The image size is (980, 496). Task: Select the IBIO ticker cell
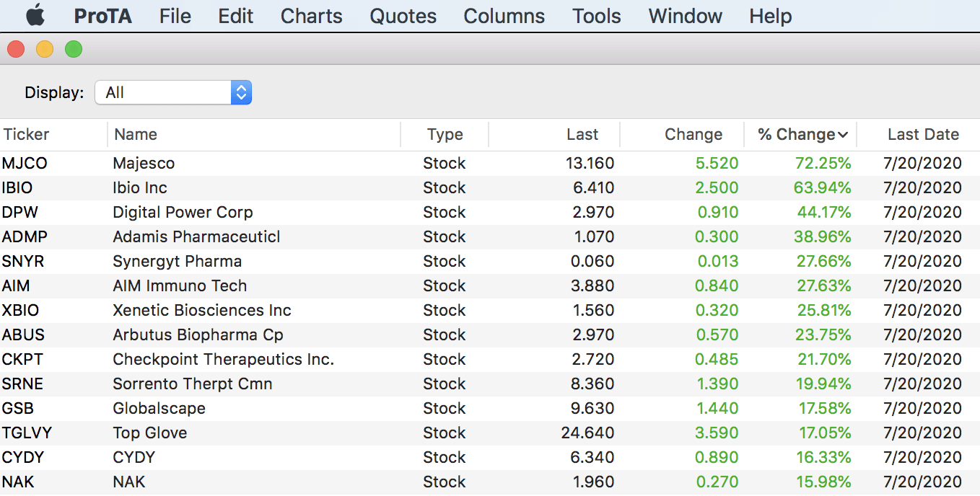[17, 187]
